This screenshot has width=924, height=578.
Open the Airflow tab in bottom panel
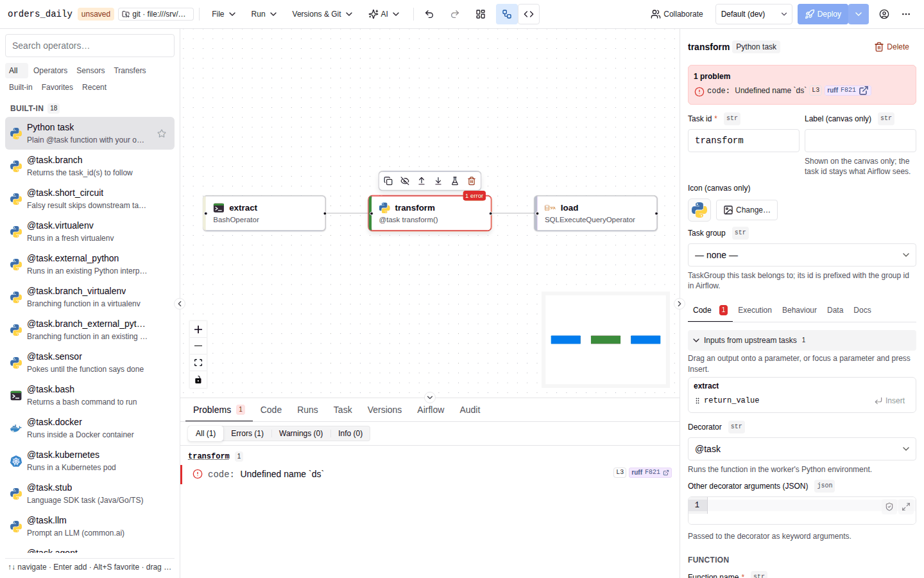(x=431, y=410)
